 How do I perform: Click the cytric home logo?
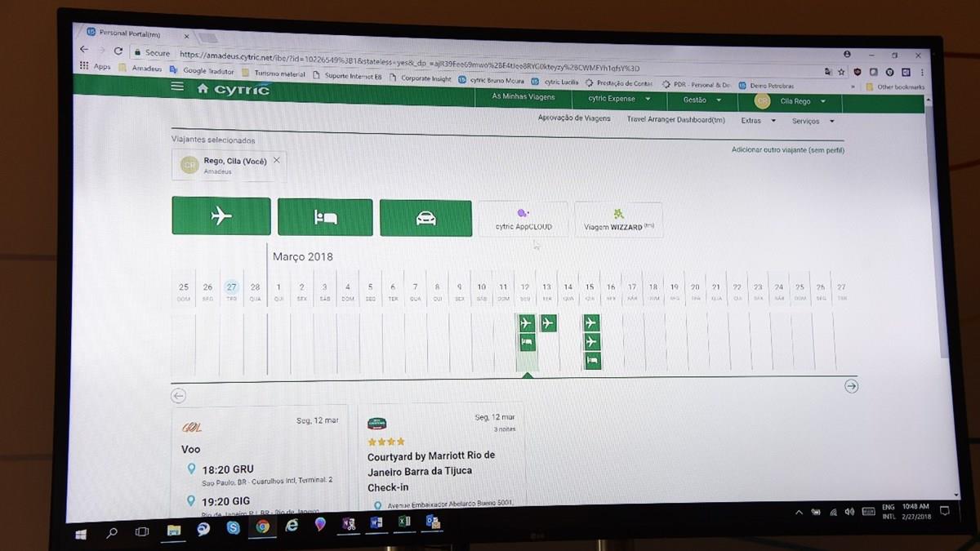(x=233, y=89)
